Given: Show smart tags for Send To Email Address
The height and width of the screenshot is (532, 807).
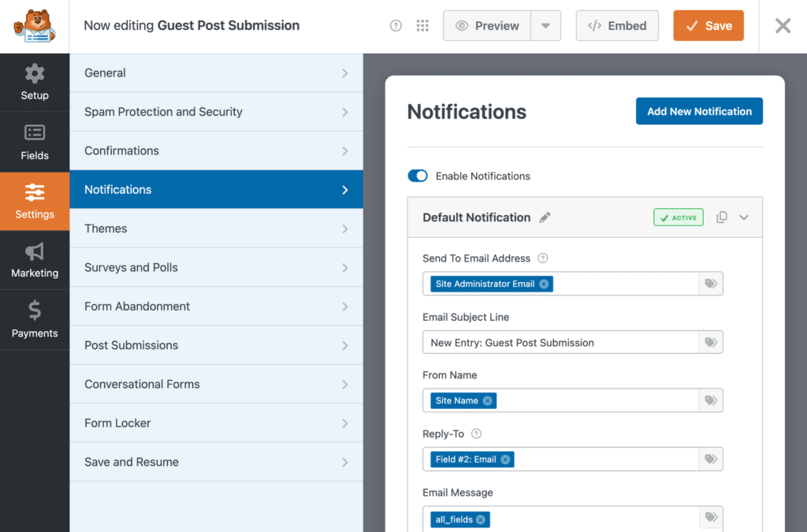Looking at the screenshot, I should [x=711, y=284].
